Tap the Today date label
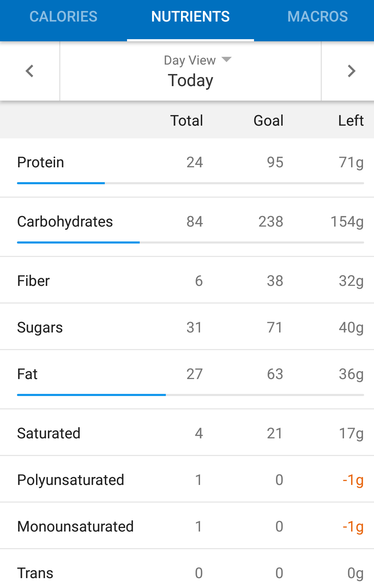Viewport: 374px width, 588px height. [191, 80]
